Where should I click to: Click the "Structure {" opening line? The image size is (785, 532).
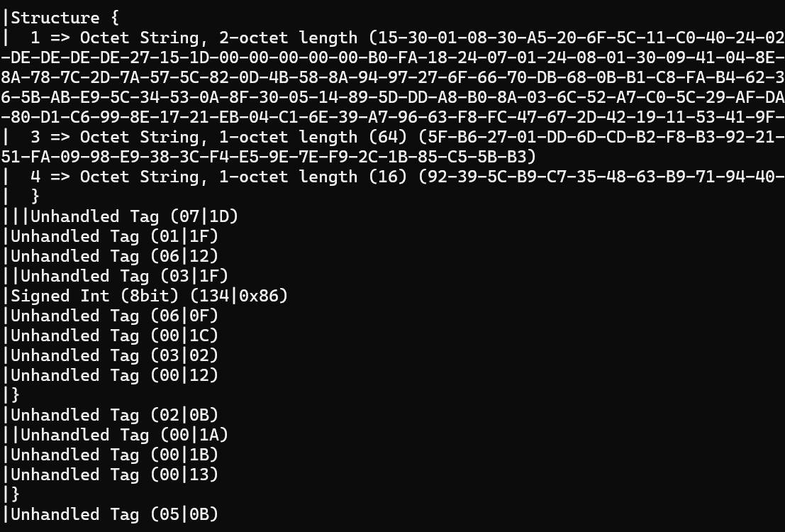[x=55, y=18]
